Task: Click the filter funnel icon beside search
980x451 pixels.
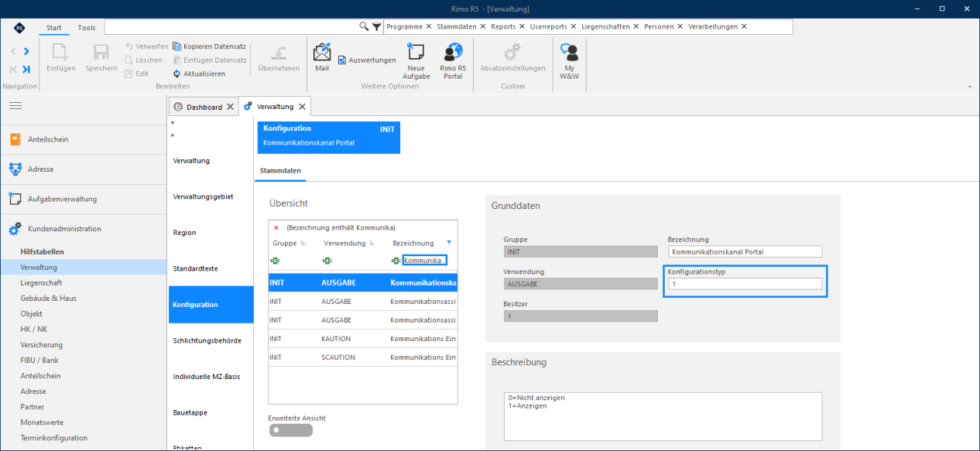Action: click(x=376, y=26)
